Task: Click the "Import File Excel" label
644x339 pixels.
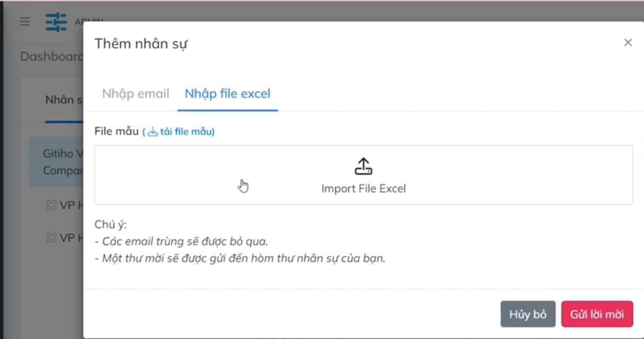Action: click(363, 188)
